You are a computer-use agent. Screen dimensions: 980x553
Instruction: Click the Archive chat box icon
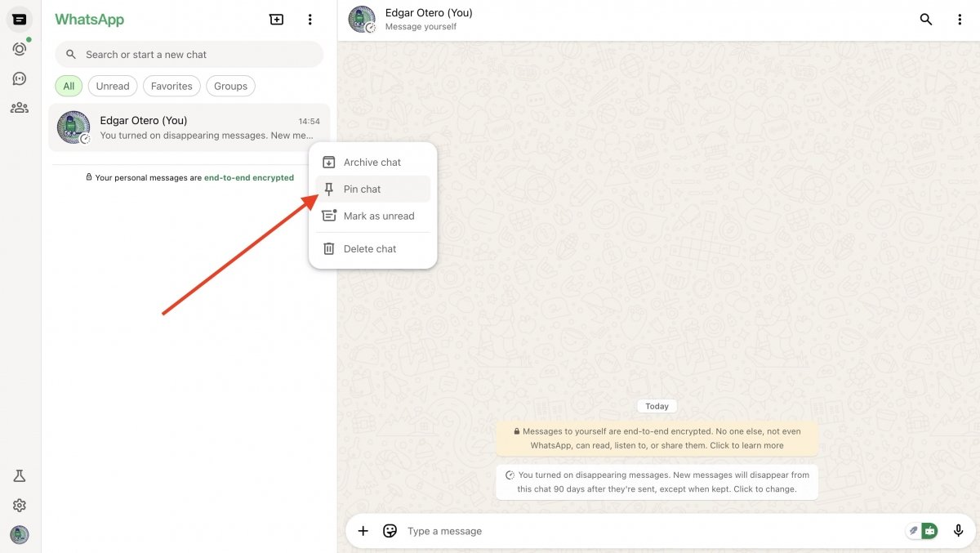[329, 162]
